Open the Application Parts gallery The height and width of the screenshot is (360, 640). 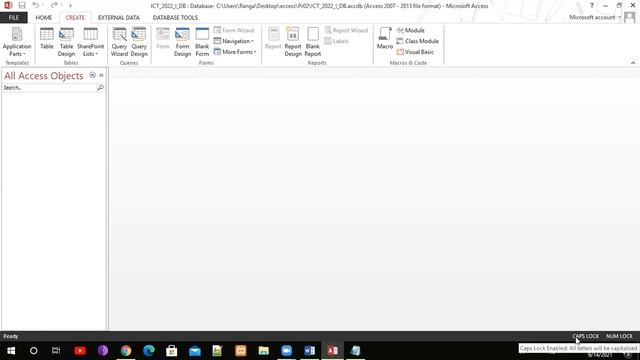[17, 42]
